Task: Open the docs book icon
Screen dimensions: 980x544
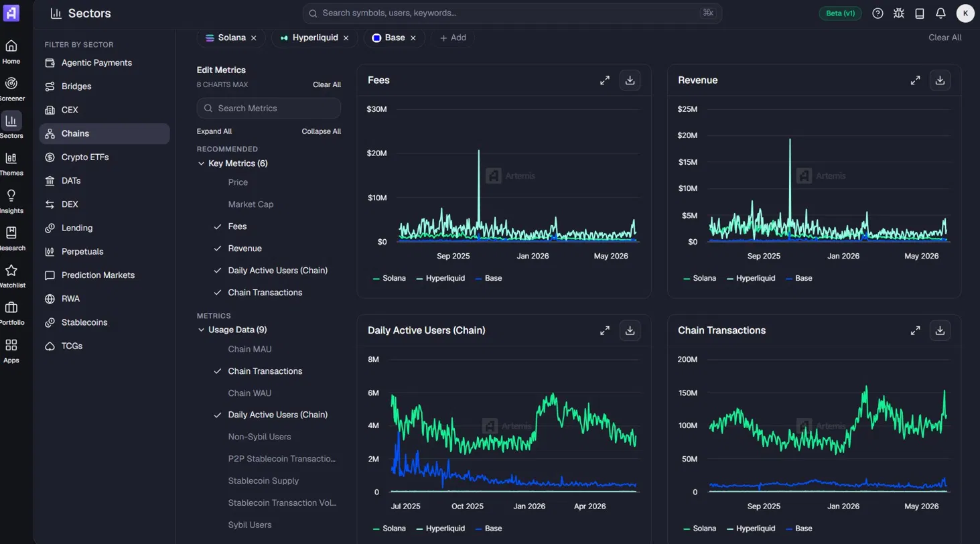Action: (x=920, y=13)
